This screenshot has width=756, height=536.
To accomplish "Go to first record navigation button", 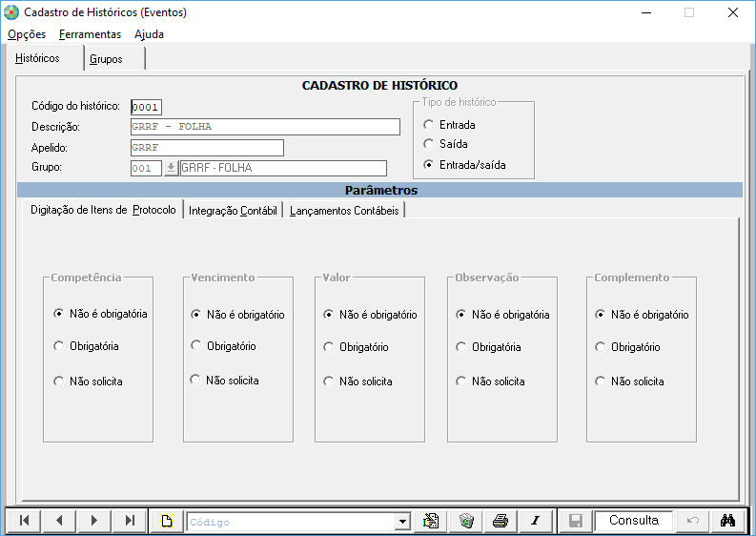I will pos(24,521).
